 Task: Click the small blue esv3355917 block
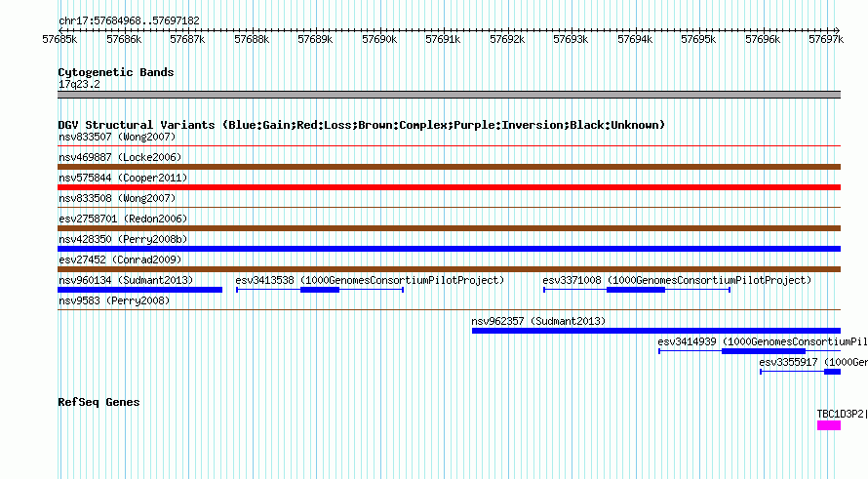point(832,372)
